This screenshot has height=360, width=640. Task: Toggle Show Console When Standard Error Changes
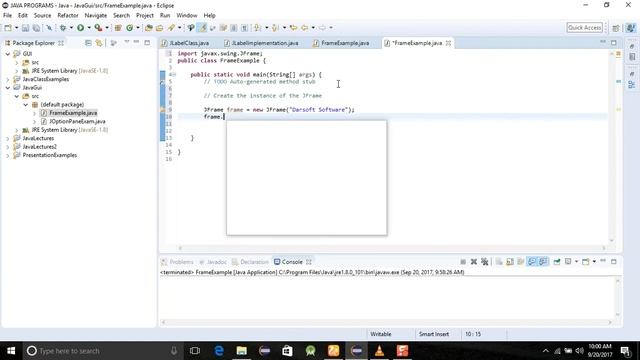(x=543, y=262)
